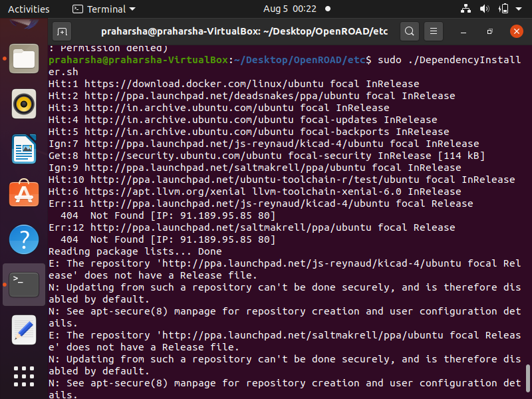Open the text editor from the dock
Screen dimensions: 532x399
pyautogui.click(x=24, y=330)
